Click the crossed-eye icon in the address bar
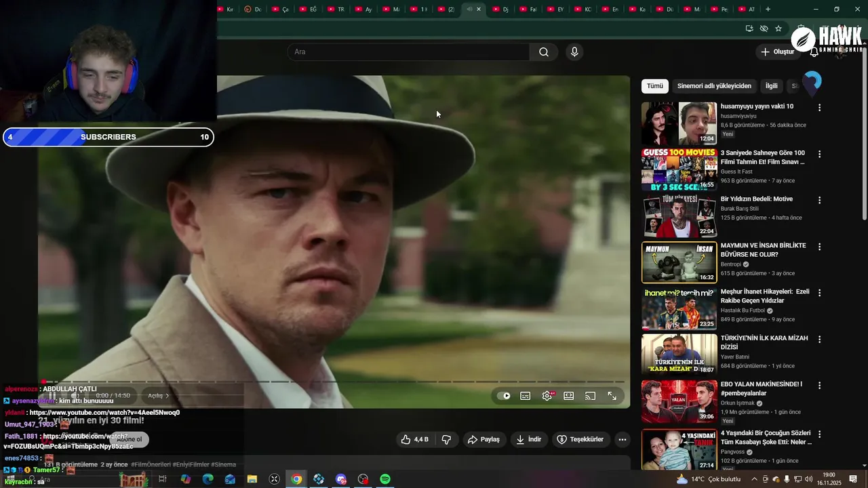 point(764,28)
